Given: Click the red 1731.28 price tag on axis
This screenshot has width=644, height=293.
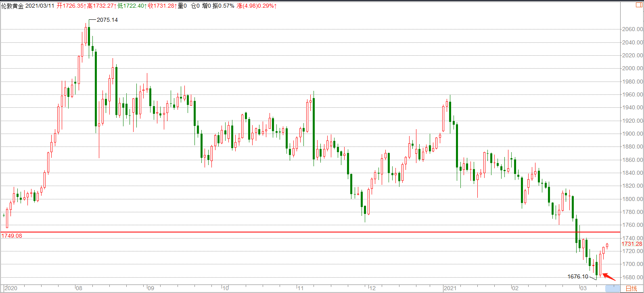Looking at the screenshot, I should (631, 244).
